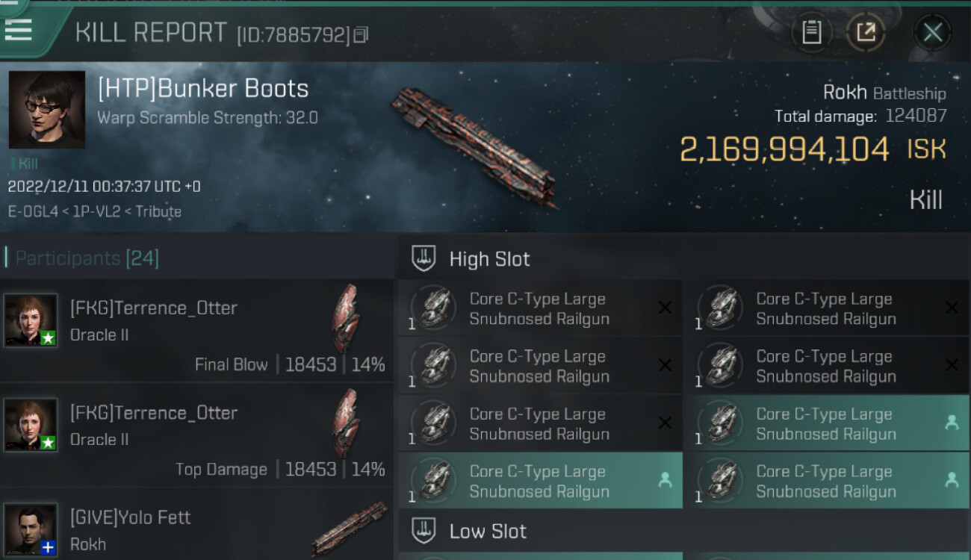
Task: Click the [HTP]Bunker Boots pilot name
Action: tap(203, 89)
